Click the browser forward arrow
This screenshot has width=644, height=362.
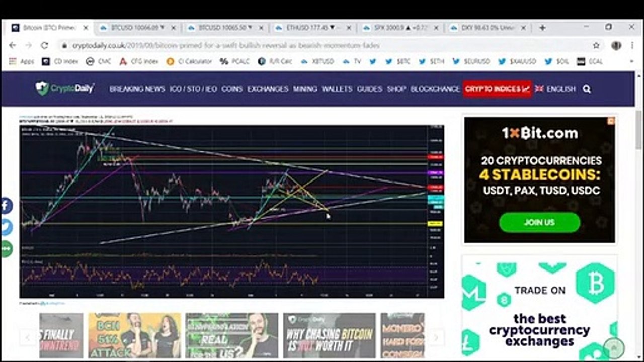[29, 45]
